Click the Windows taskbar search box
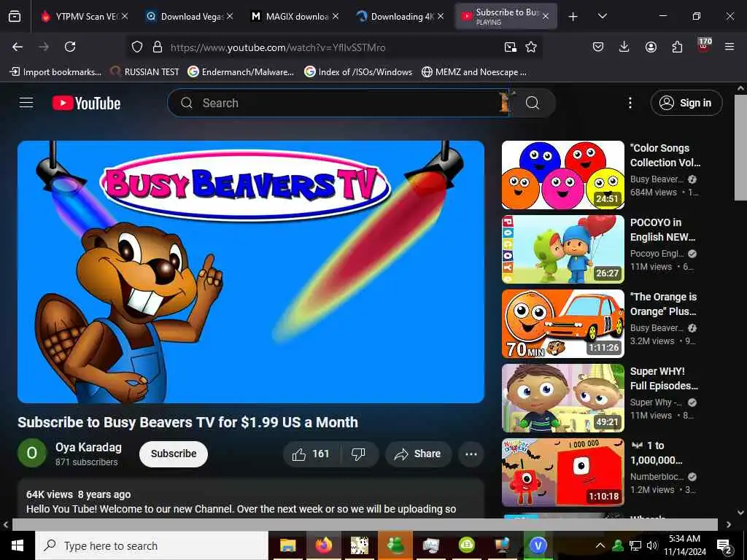 coord(152,545)
